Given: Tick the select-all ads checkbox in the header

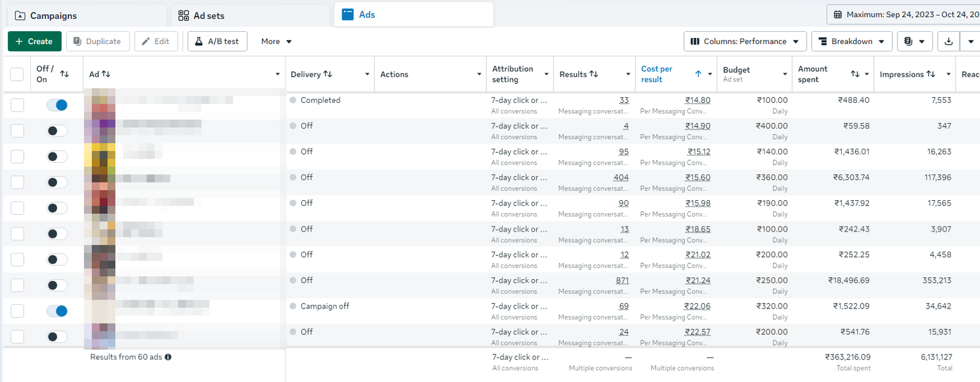Looking at the screenshot, I should (x=17, y=74).
